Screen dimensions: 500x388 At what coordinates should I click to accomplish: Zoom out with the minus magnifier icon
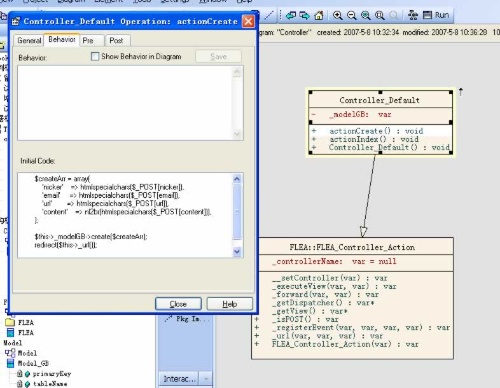pos(351,15)
